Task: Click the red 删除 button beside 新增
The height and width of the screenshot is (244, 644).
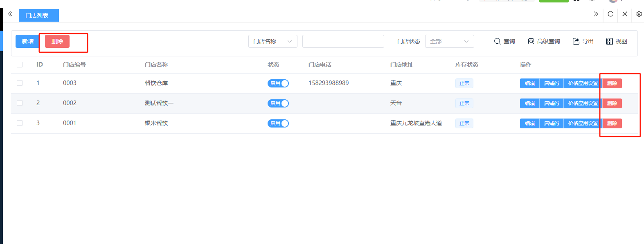Action: [x=57, y=41]
